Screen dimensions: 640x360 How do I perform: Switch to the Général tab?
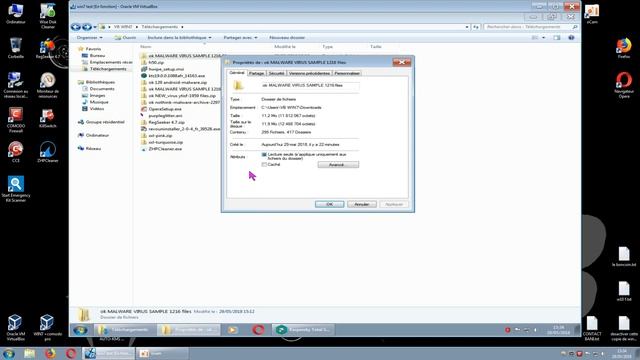(x=237, y=73)
